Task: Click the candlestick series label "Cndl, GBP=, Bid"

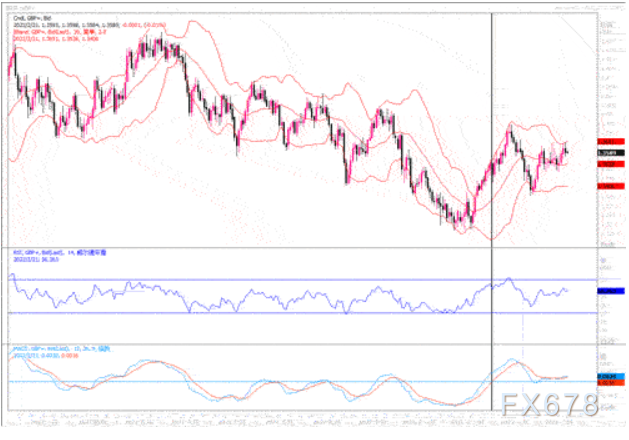Action: pyautogui.click(x=32, y=18)
